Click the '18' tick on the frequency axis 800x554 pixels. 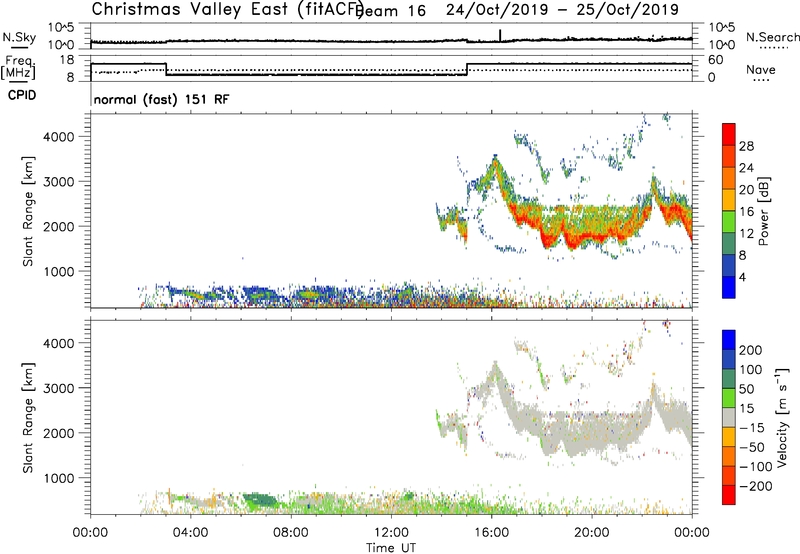67,60
